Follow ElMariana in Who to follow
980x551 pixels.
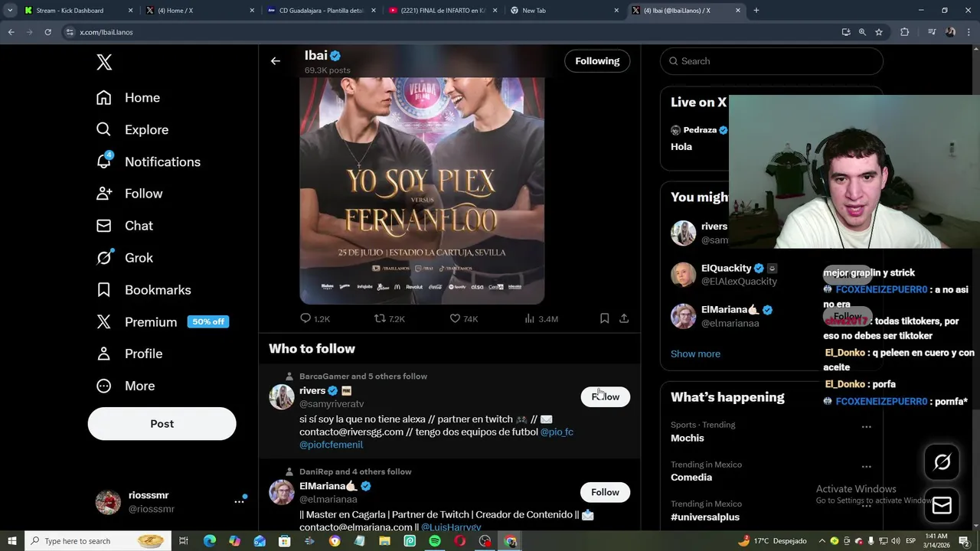coord(605,492)
